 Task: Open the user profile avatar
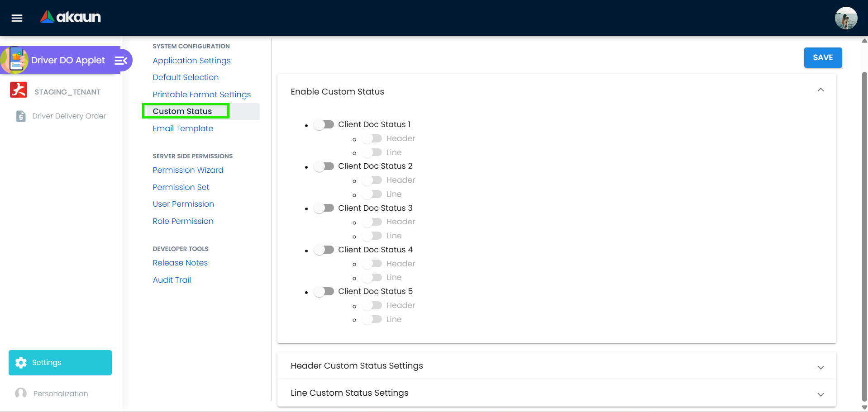pyautogui.click(x=846, y=18)
